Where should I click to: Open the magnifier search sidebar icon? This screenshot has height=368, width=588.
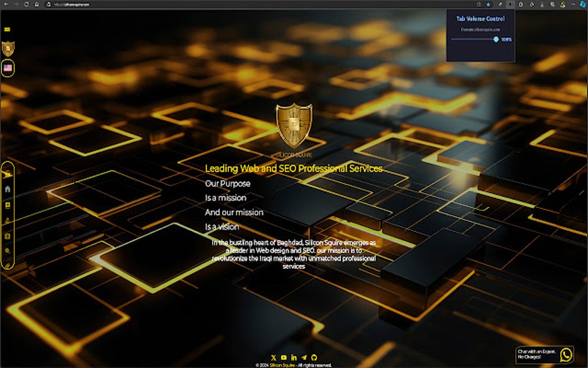(7, 251)
